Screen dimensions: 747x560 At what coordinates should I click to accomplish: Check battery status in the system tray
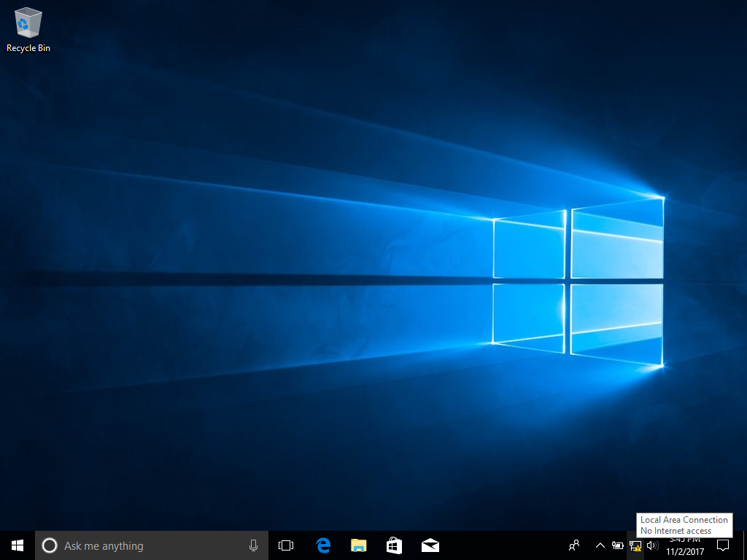pyautogui.click(x=616, y=545)
